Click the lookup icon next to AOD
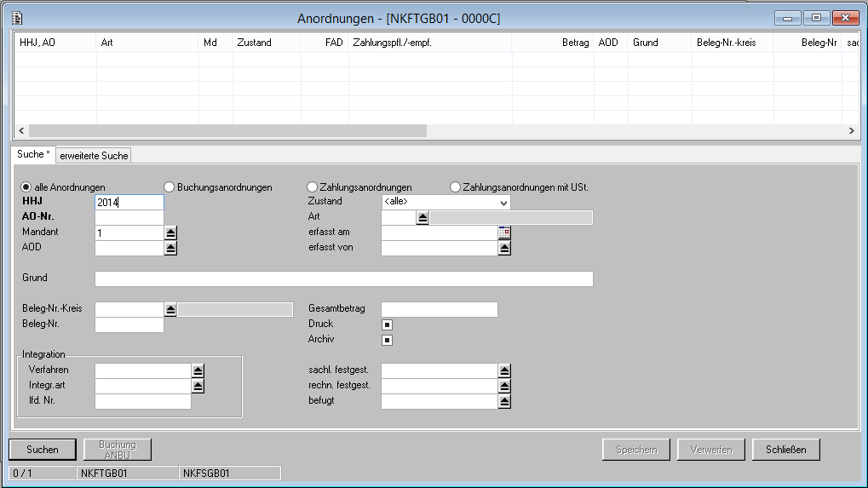The width and height of the screenshot is (868, 488). pos(170,248)
